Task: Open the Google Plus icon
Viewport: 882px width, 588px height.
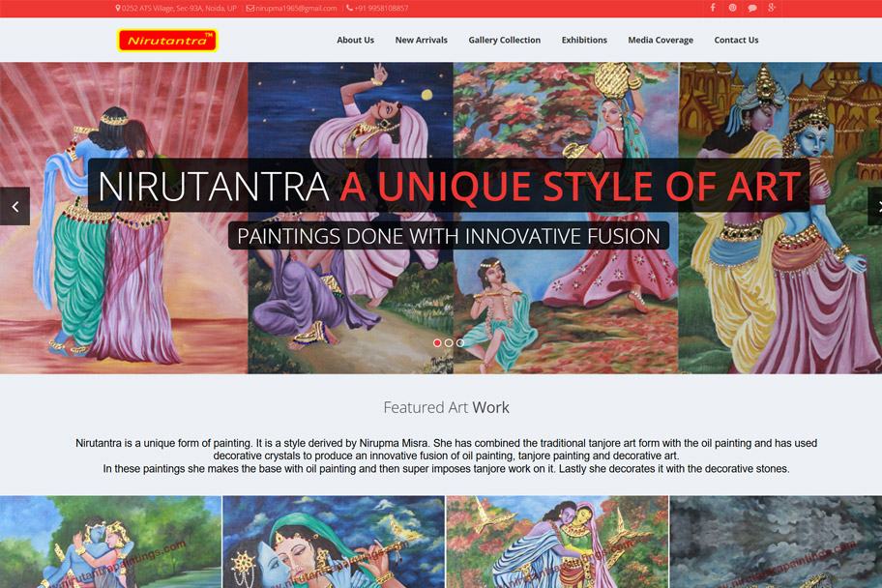Action: coord(772,8)
